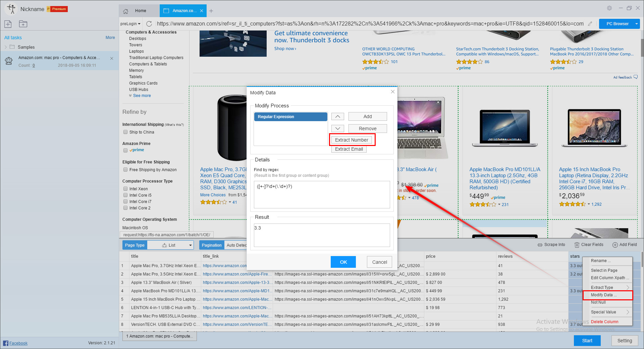This screenshot has height=349, width=644.
Task: Select the Regular Expression process item
Action: [x=290, y=117]
